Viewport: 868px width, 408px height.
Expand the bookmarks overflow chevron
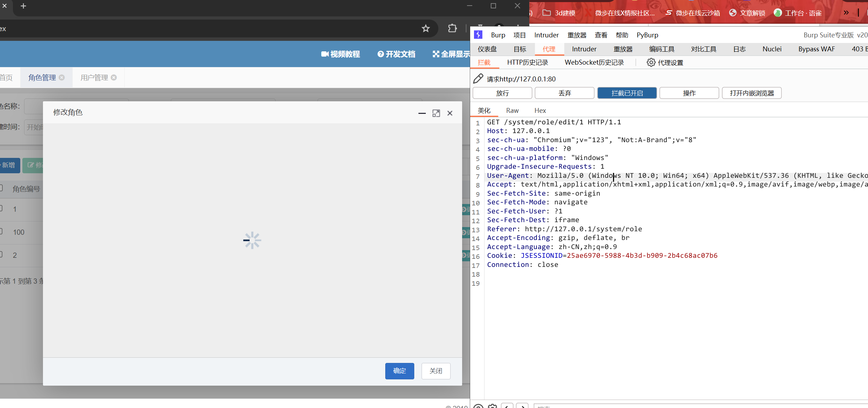point(846,13)
